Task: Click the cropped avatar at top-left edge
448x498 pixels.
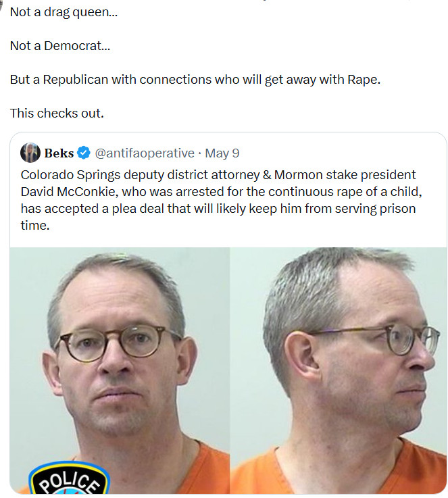Action: [x=1, y=3]
